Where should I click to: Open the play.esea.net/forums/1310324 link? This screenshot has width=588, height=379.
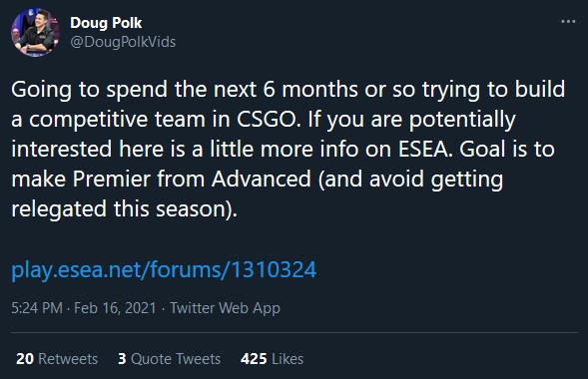coord(164,269)
